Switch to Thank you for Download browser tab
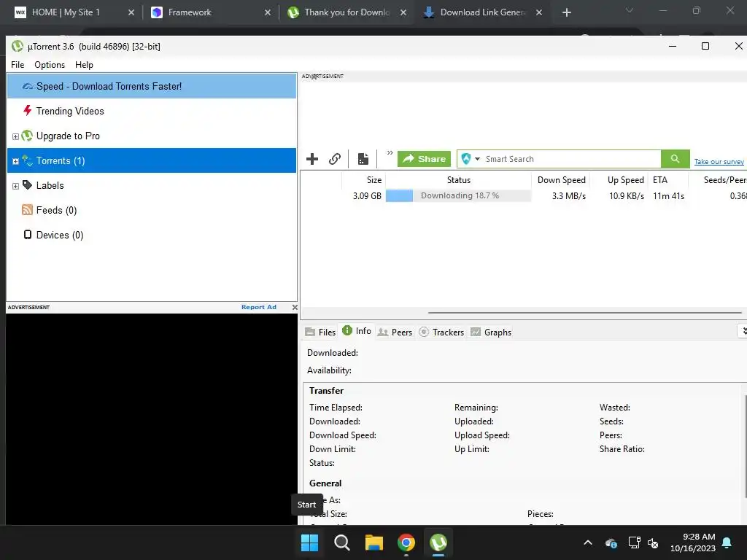Image resolution: width=747 pixels, height=560 pixels. coord(347,12)
